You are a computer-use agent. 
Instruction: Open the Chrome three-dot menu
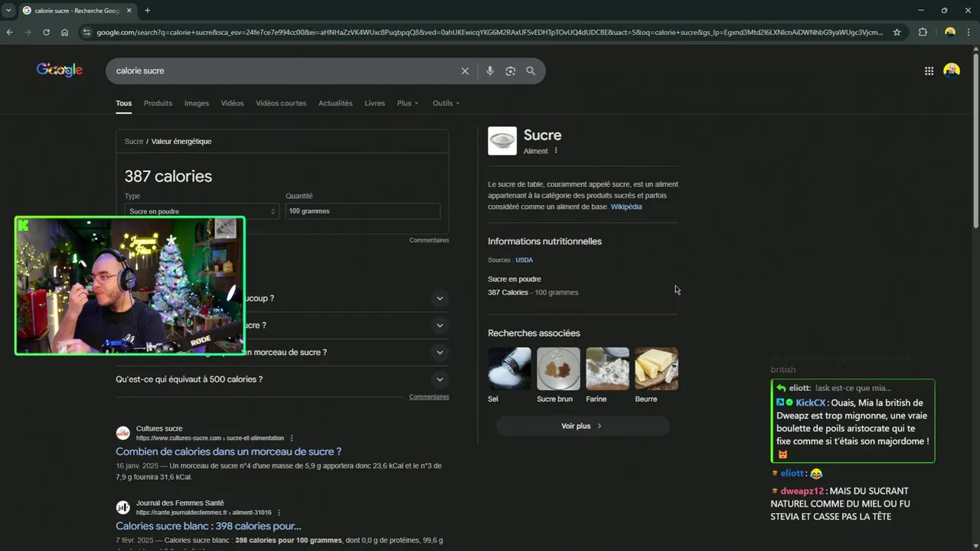pyautogui.click(x=969, y=32)
